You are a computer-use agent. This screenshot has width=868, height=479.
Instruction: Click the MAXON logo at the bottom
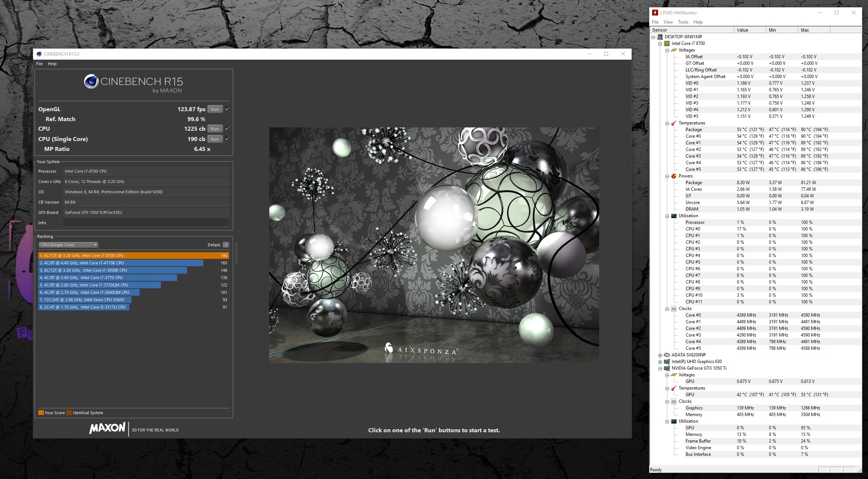point(107,428)
